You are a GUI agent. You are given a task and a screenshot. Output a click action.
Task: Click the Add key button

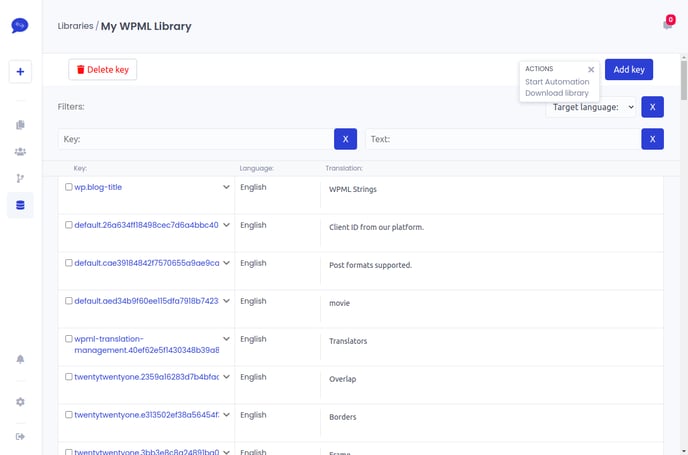click(629, 69)
